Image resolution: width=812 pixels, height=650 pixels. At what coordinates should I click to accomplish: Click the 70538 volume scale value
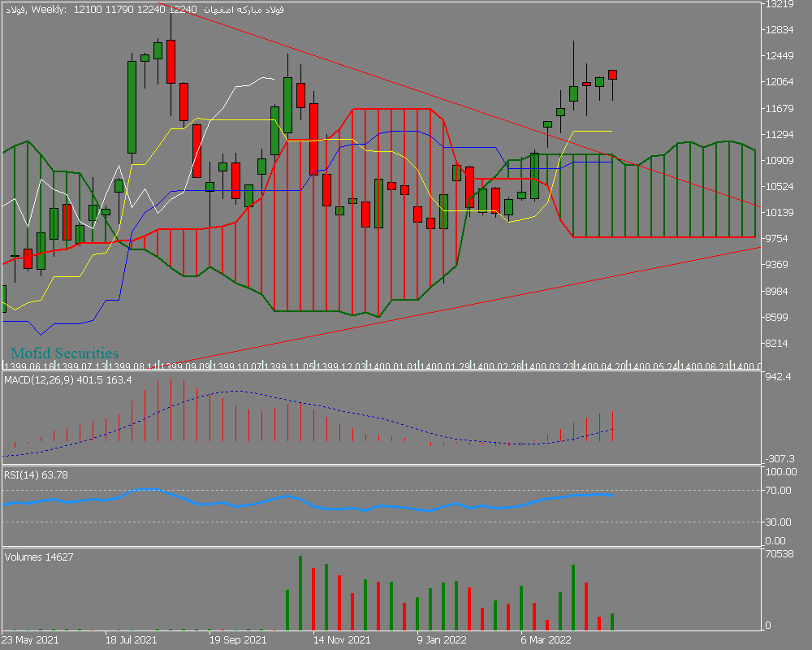click(x=780, y=553)
